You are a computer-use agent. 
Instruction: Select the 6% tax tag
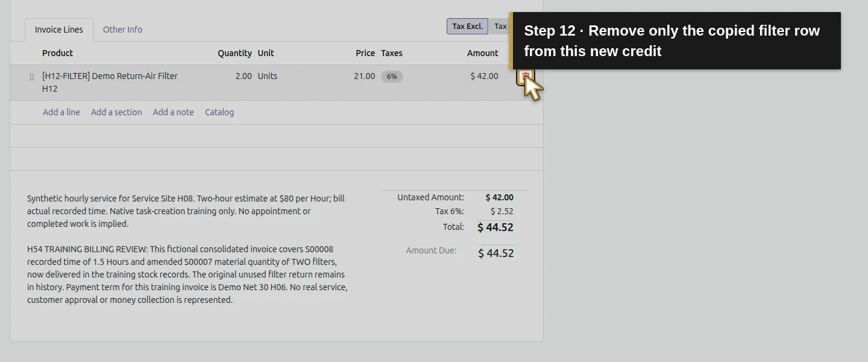click(392, 77)
